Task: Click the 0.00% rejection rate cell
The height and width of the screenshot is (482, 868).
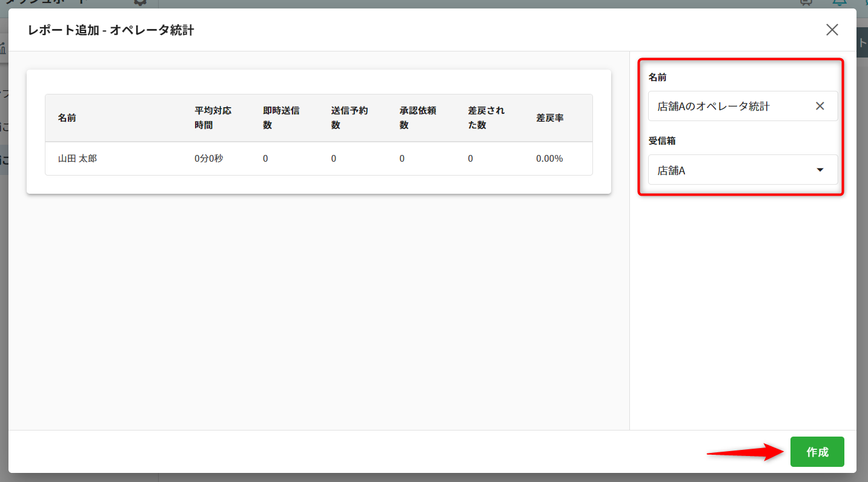Action: click(549, 159)
